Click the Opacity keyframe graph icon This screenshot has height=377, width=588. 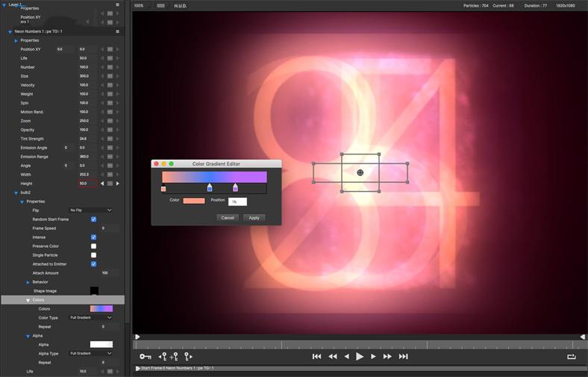[110, 130]
